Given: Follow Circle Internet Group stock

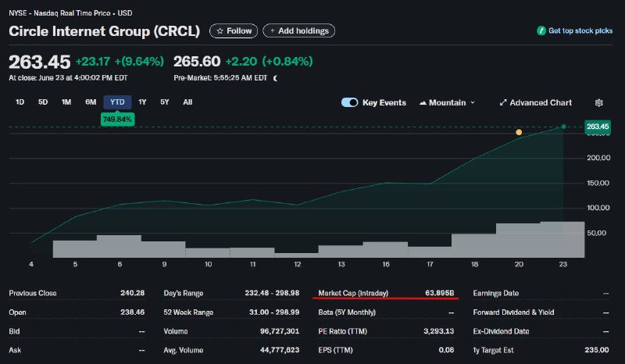Looking at the screenshot, I should click(234, 30).
